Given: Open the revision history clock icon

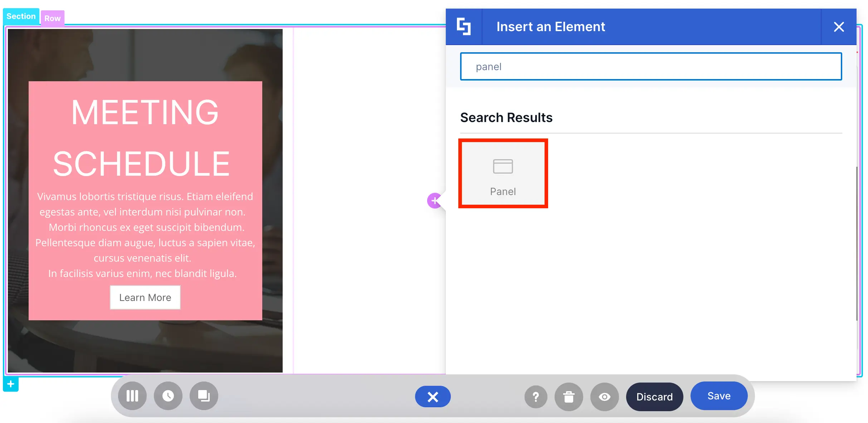Looking at the screenshot, I should (168, 396).
